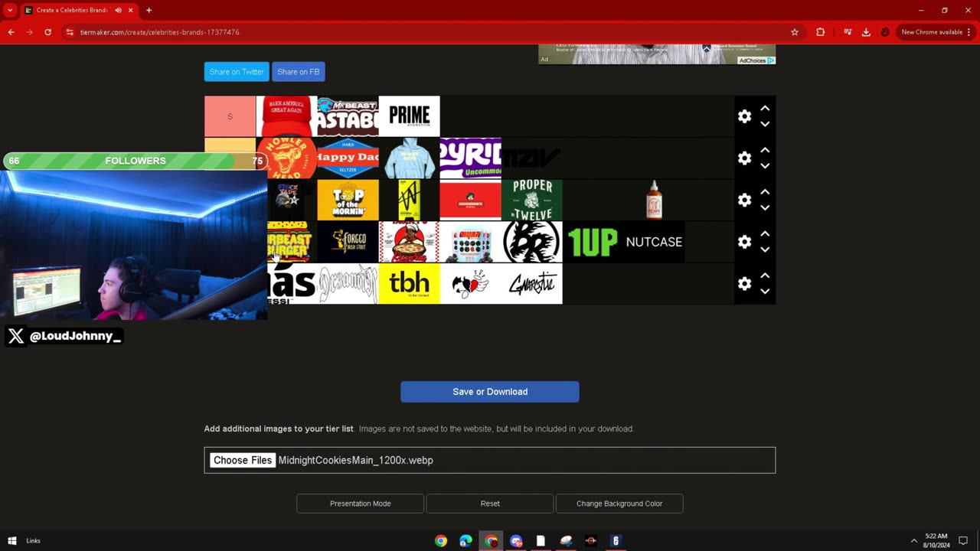This screenshot has height=551, width=980.
Task: Move the Proper Twelve row down
Action: 765,207
